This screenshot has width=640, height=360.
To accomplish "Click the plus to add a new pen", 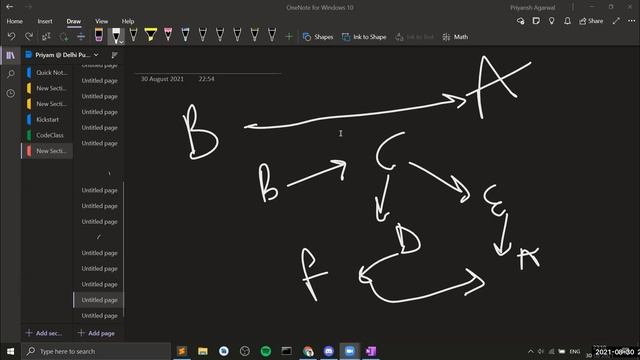I will click(x=289, y=37).
